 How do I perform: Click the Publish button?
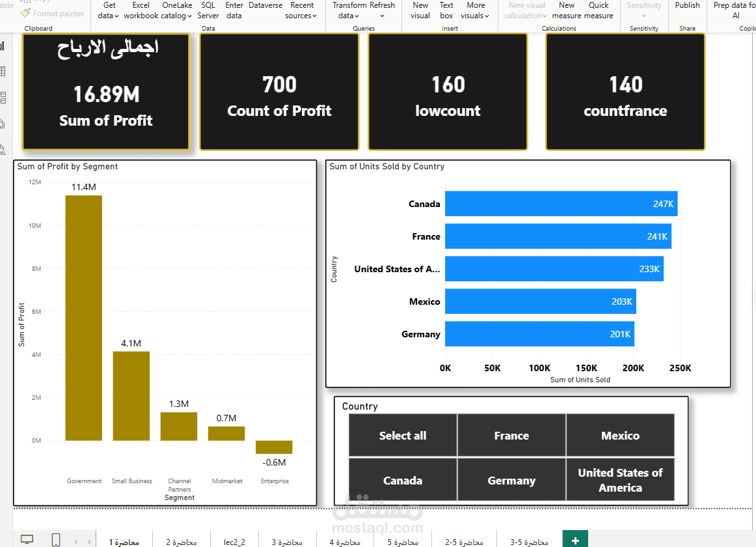tap(687, 6)
